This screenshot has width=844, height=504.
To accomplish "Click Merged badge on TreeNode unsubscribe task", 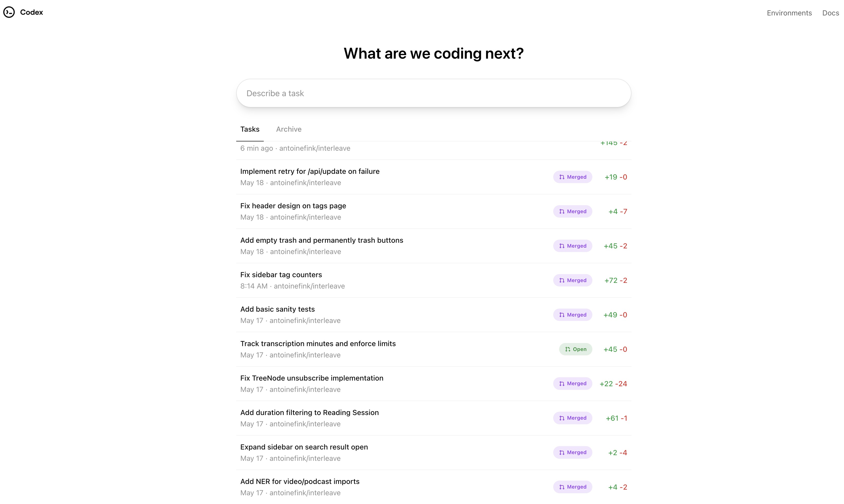I will [x=573, y=383].
